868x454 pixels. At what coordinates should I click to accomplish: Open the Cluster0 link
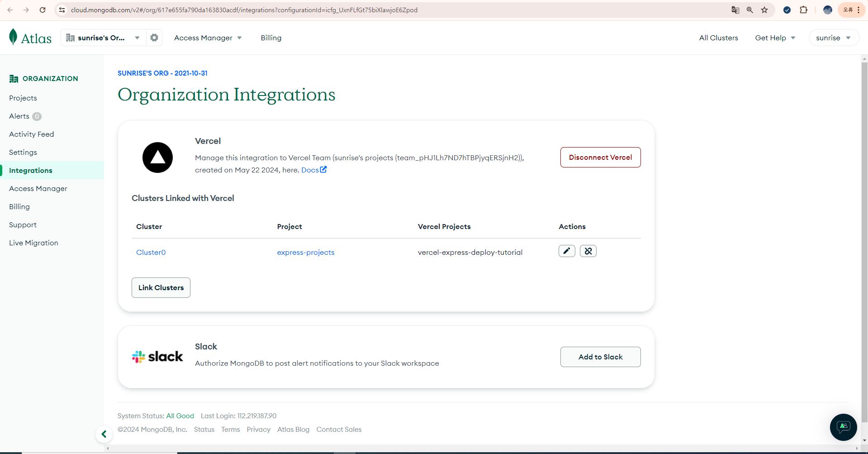tap(151, 253)
